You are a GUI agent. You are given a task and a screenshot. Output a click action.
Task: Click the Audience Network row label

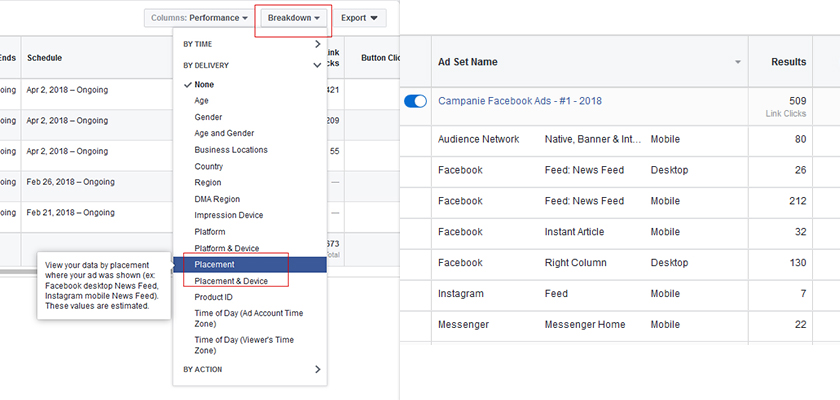pyautogui.click(x=478, y=139)
